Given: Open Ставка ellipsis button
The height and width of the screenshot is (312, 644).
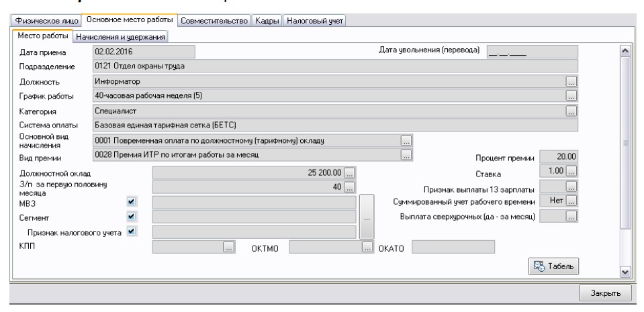Looking at the screenshot, I should [x=571, y=171].
